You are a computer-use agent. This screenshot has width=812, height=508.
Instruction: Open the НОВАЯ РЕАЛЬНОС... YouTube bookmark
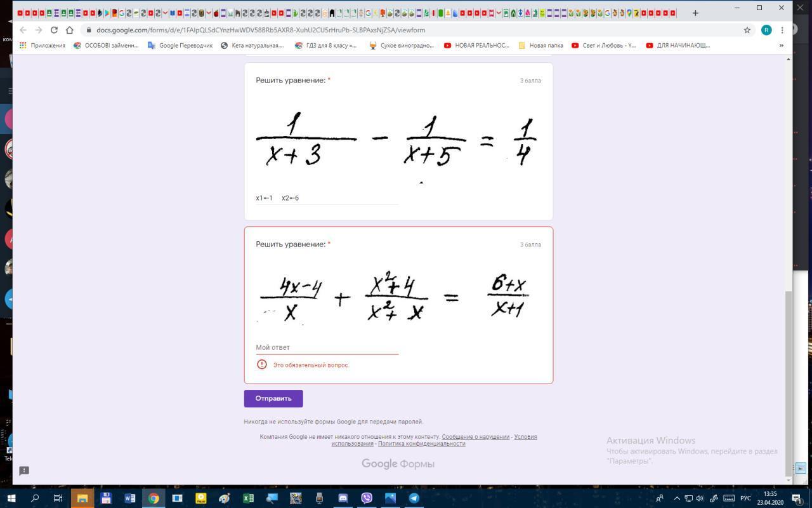click(x=476, y=46)
